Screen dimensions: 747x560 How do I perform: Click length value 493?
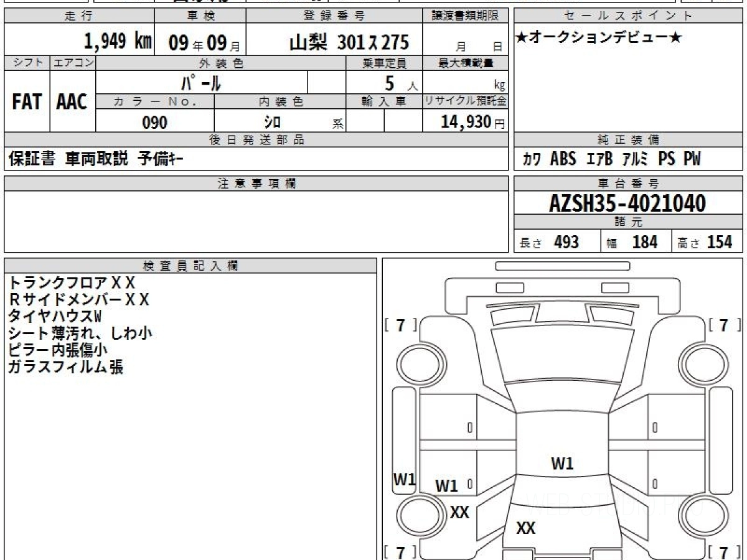(x=566, y=242)
